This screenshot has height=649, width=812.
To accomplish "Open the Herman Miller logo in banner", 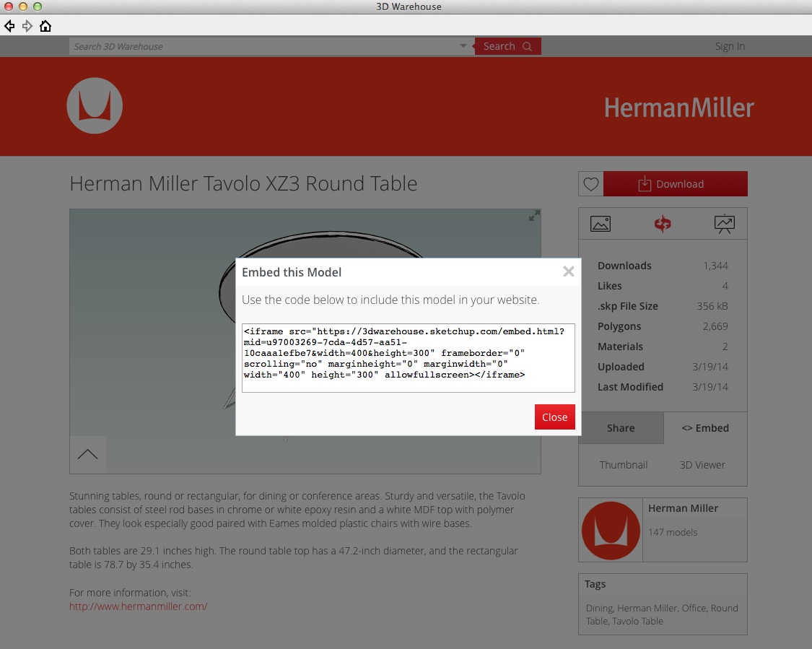I will [x=95, y=105].
